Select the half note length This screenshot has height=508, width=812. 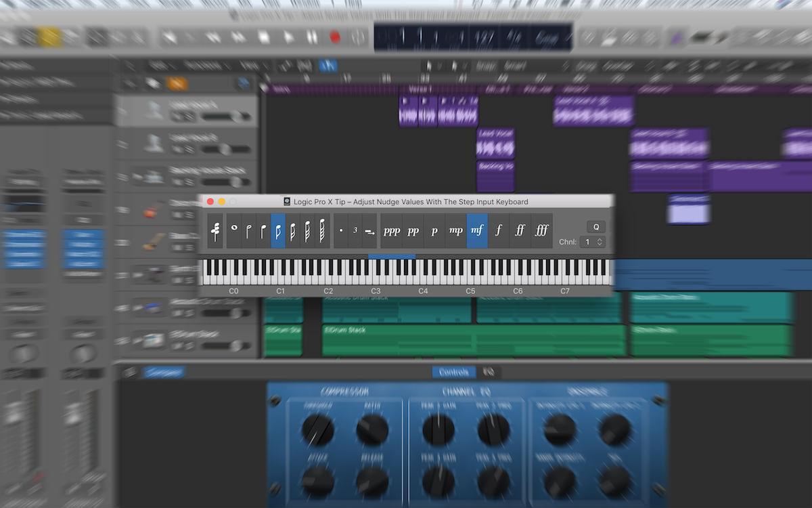click(x=248, y=231)
